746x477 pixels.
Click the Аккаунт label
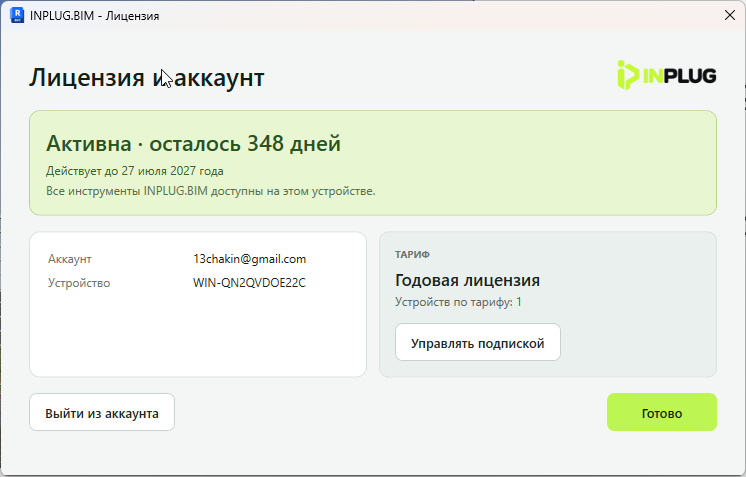pos(69,259)
